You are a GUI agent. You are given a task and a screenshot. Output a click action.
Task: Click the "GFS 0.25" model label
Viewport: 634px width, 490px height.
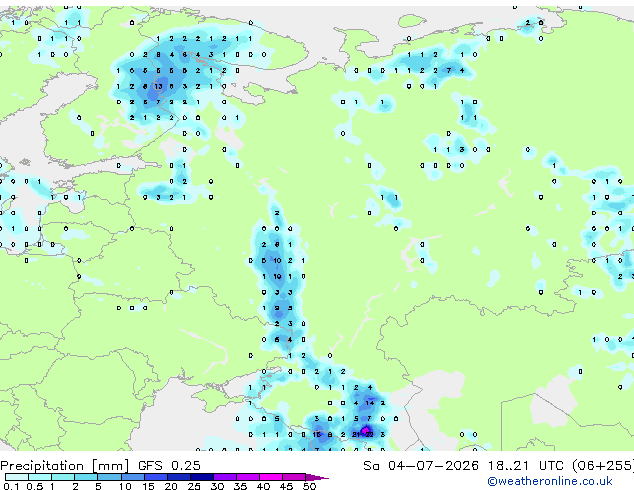169,466
